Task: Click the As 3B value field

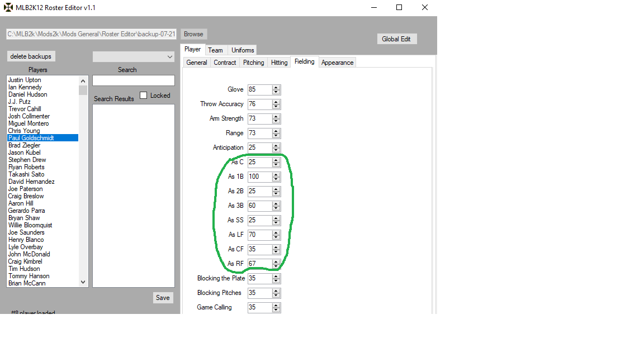Action: 259,206
